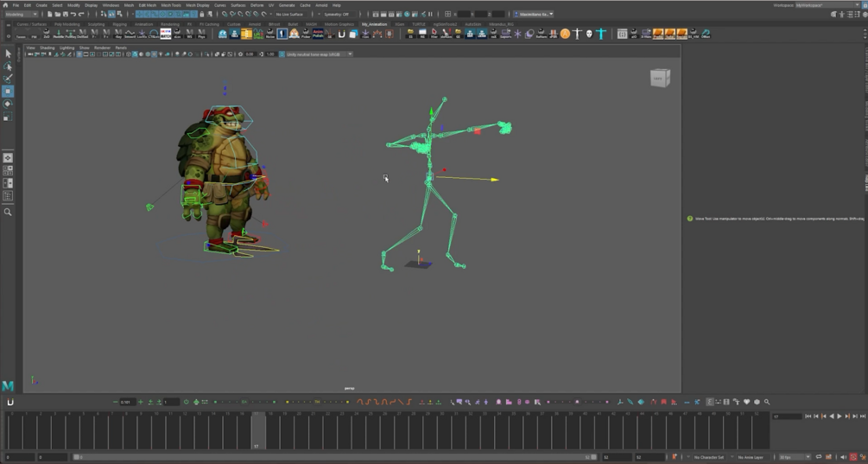Click the orange circle A shelf icon

click(x=565, y=34)
